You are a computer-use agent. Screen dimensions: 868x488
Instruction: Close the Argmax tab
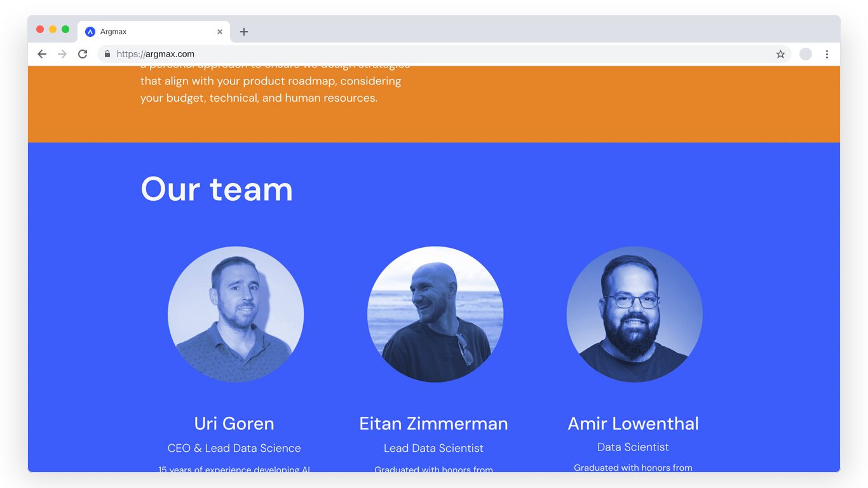coord(220,32)
